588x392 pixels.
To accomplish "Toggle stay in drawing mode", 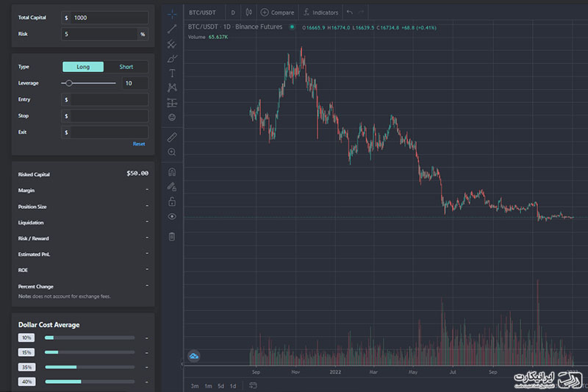I will click(x=172, y=186).
